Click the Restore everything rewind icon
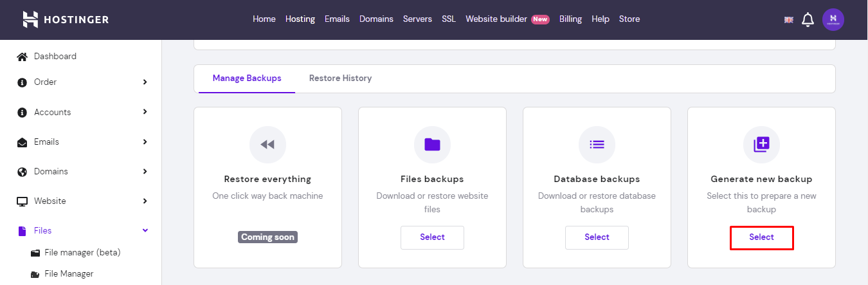 (x=267, y=144)
